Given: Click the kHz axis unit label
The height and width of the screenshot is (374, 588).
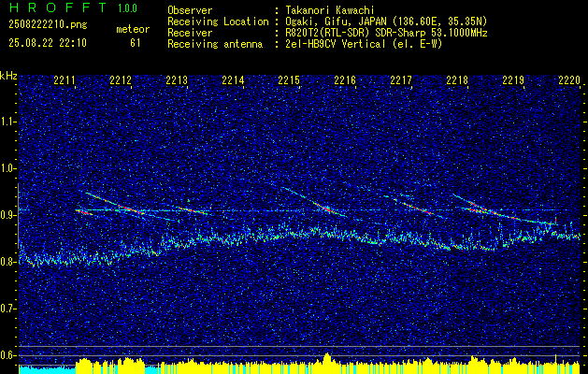Looking at the screenshot, I should coord(8,76).
